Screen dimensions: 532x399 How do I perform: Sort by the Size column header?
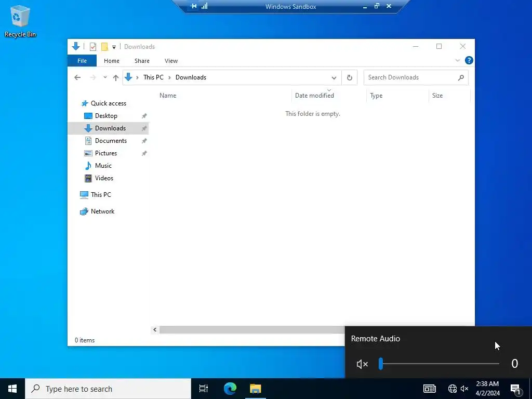[x=449, y=96]
